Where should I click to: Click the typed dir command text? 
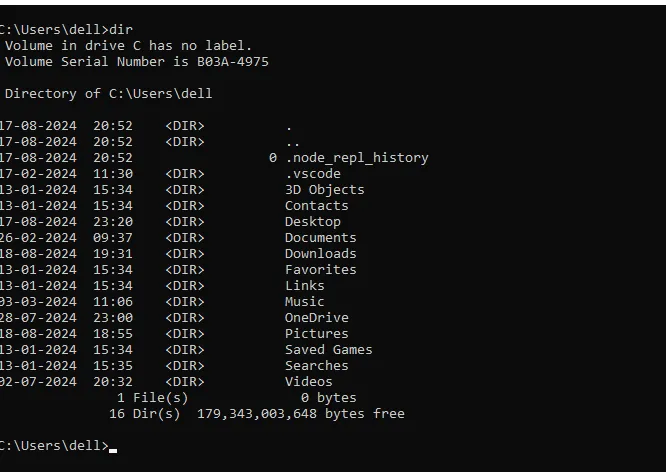120,30
